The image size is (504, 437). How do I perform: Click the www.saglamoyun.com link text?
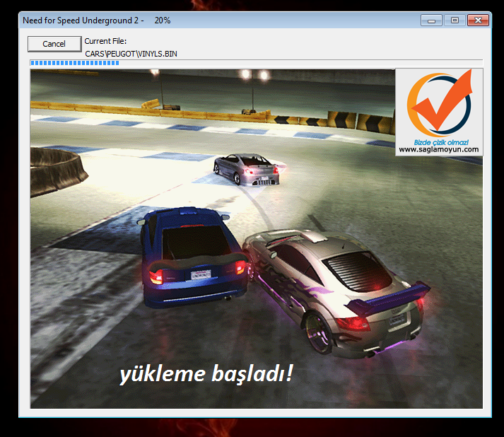439,149
